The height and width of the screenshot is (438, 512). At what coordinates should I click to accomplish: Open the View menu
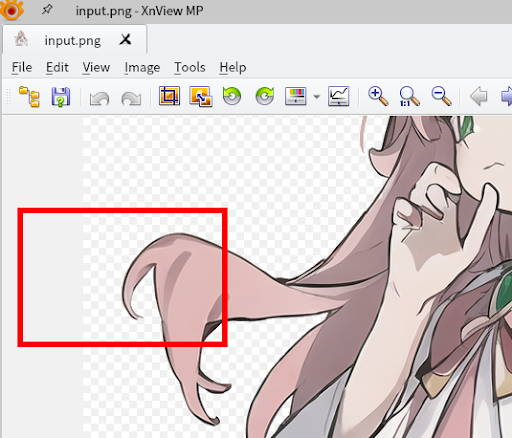coord(96,68)
